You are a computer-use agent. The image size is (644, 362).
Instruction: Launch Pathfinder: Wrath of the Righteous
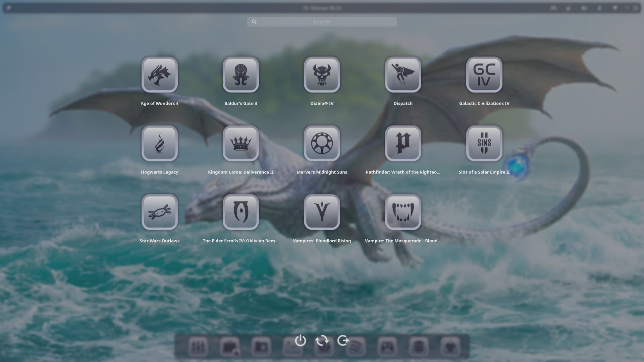pyautogui.click(x=403, y=143)
